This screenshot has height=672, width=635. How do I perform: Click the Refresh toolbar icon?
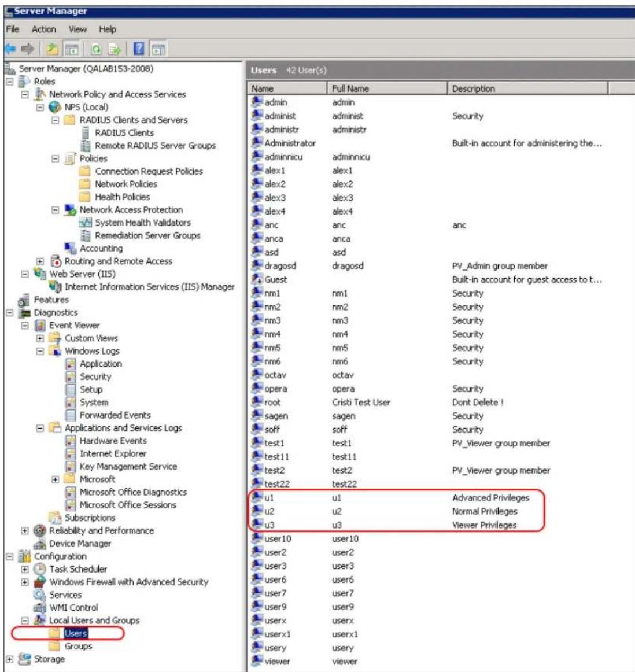click(x=96, y=49)
